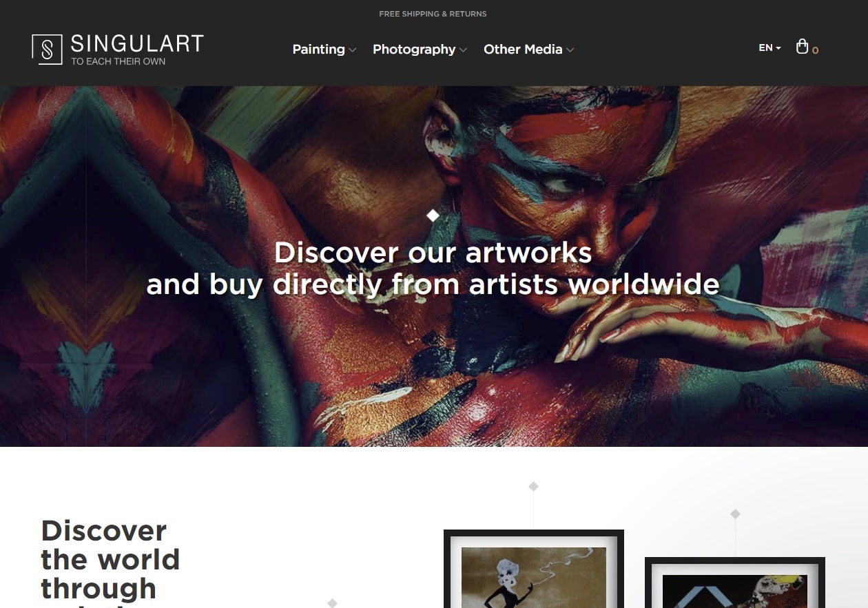Expand the Photography dropdown menu
Viewport: 868px width, 608px height.
click(420, 49)
